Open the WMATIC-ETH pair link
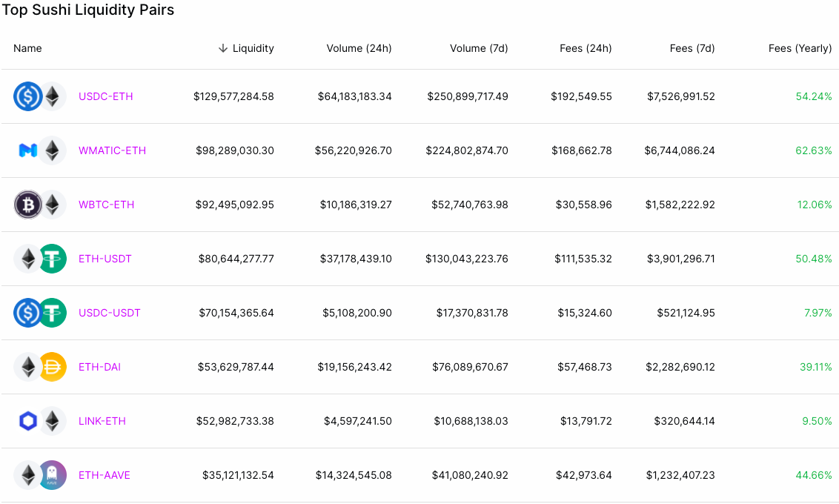Viewport: 839px width, 504px height. (x=112, y=150)
